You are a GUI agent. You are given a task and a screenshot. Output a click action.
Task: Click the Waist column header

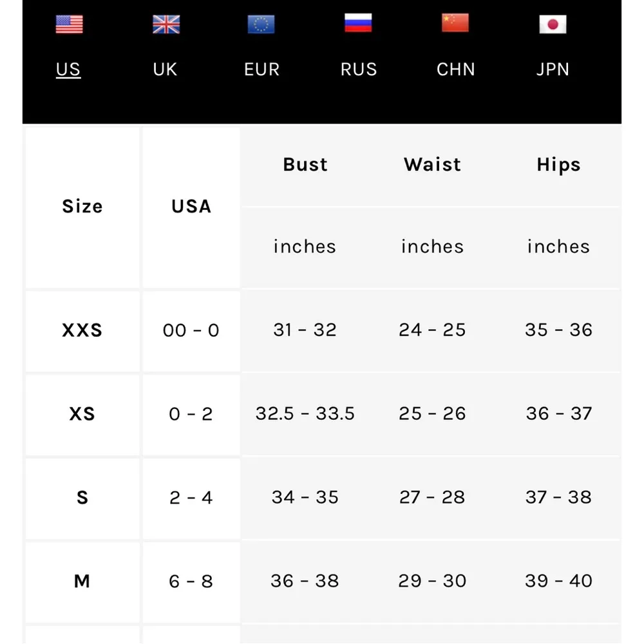432,165
